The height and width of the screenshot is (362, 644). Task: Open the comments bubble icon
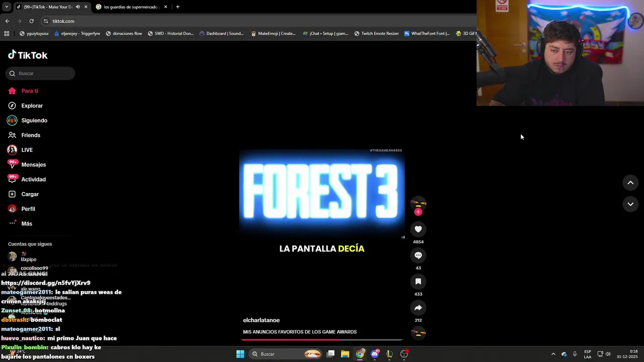coord(418,255)
